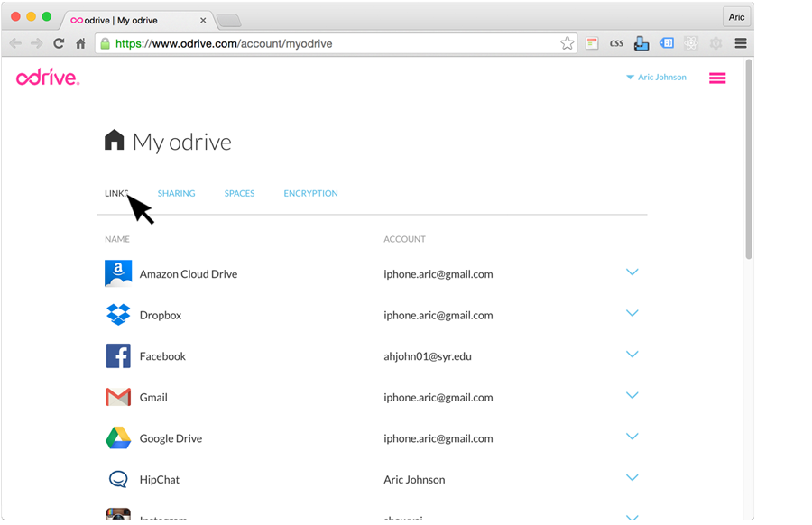Click Amazon Cloud Drive's iphone.aric@gmail.com account
The height and width of the screenshot is (525, 812).
click(x=438, y=274)
